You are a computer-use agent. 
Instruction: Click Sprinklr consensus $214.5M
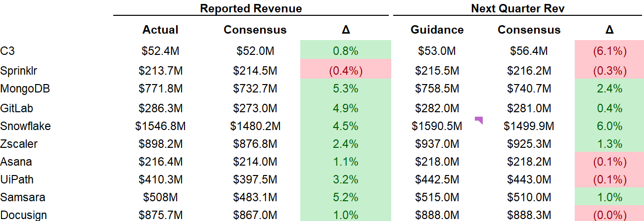tap(255, 71)
